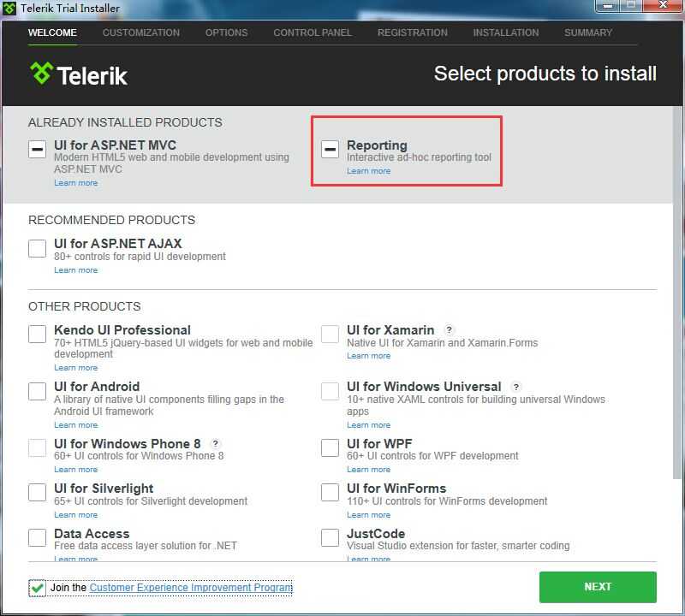
Task: Open Learn more under UI for ASP.NET MVC
Action: (x=75, y=183)
